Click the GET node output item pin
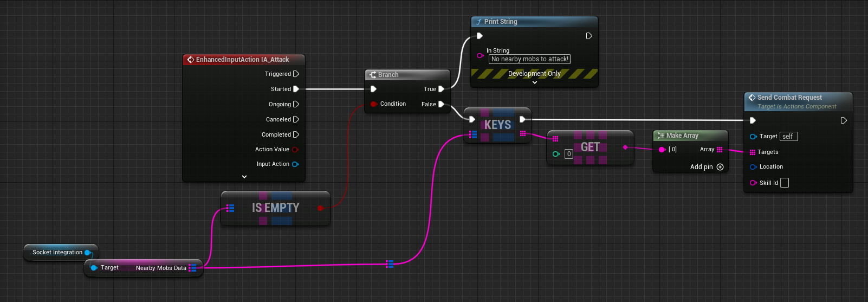 click(625, 147)
